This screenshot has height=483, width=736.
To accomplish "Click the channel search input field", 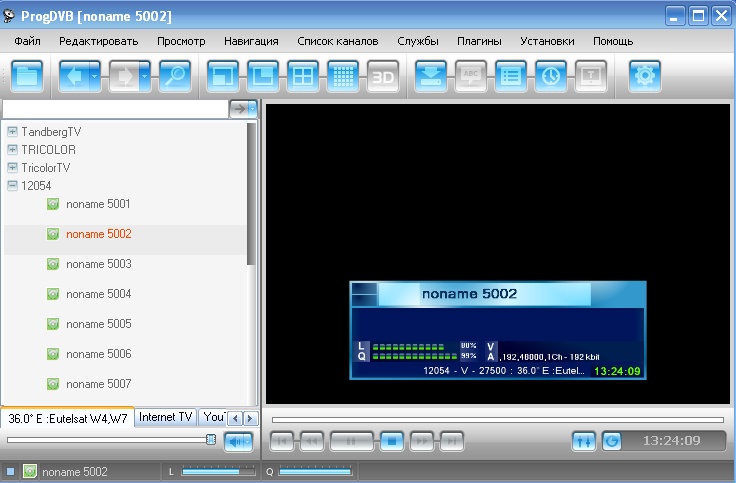I will 115,109.
